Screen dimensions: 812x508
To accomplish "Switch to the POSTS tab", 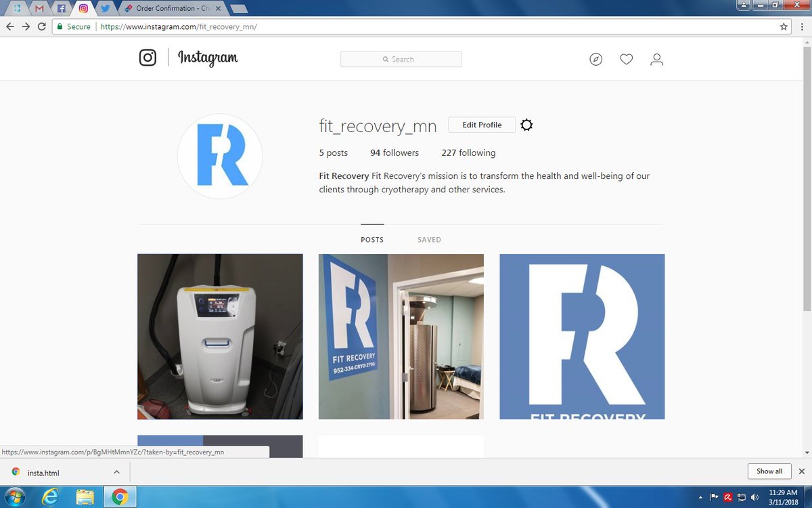I will click(x=372, y=240).
